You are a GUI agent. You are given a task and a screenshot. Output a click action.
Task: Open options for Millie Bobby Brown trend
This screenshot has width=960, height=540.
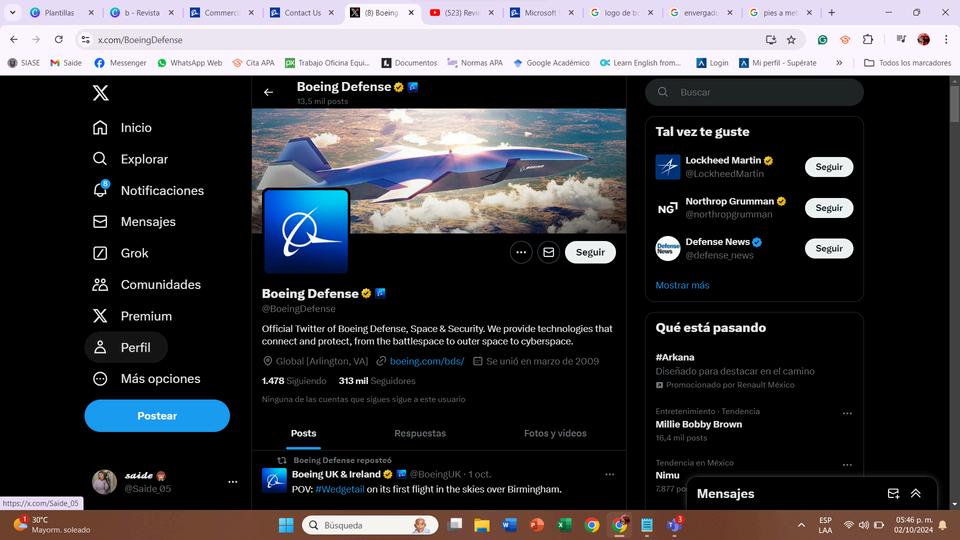847,413
